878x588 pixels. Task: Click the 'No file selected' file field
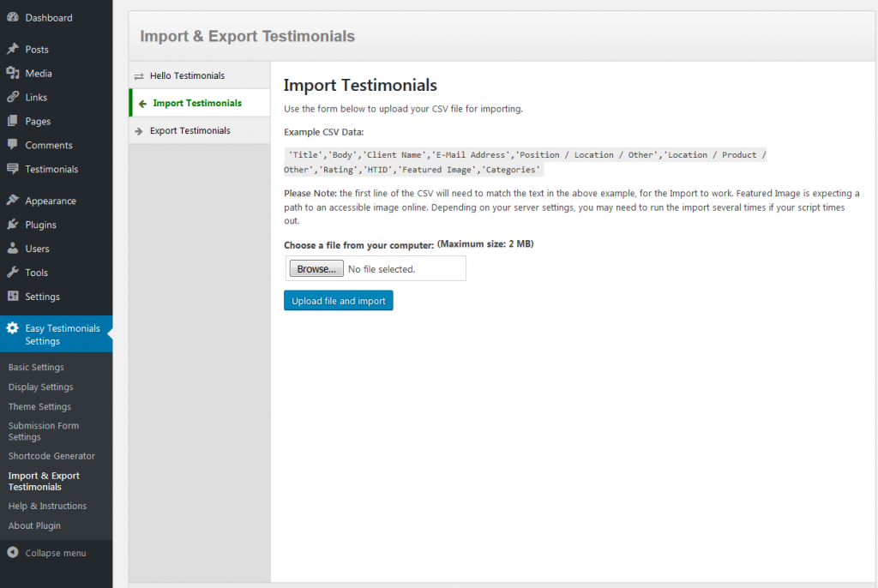pos(403,269)
